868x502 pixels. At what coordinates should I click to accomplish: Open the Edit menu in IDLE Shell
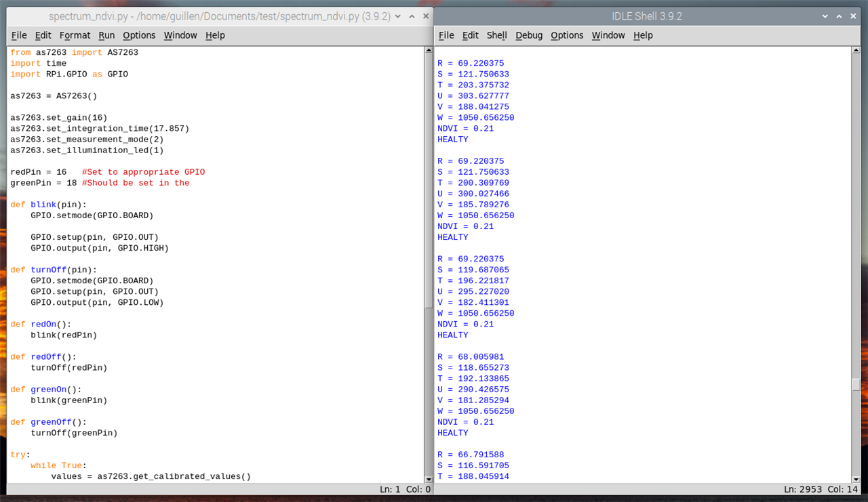click(471, 35)
